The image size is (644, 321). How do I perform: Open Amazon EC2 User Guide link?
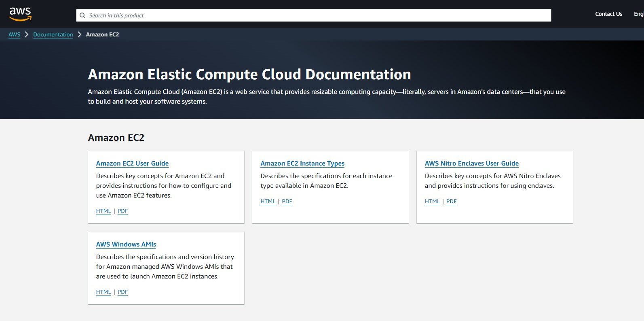132,164
